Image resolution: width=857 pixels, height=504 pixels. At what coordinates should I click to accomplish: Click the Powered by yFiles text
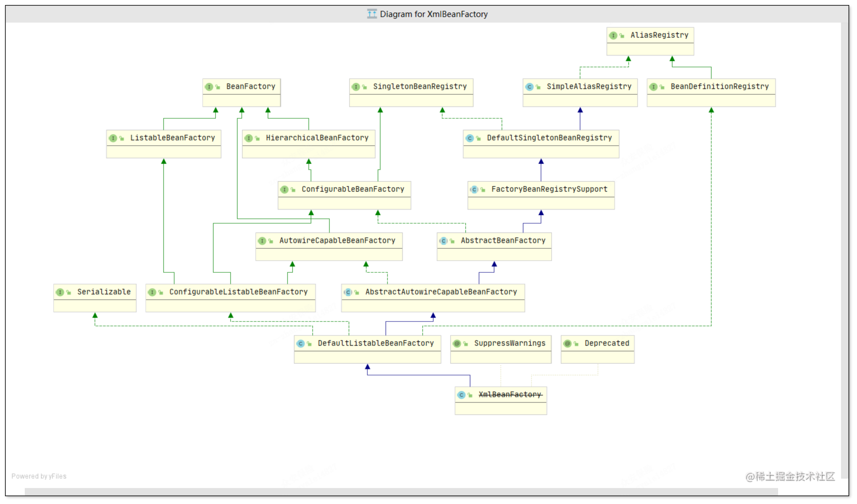(39, 476)
